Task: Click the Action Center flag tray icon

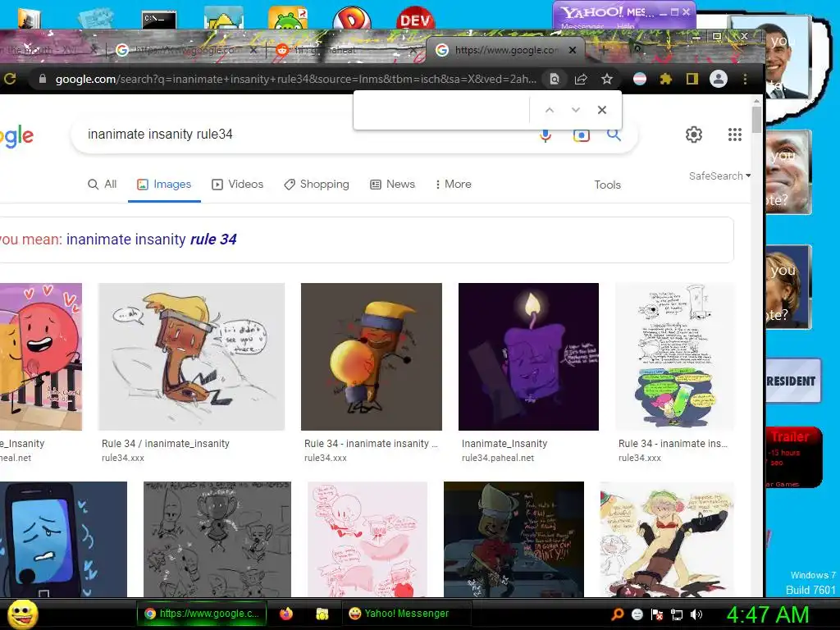Action: 657,614
